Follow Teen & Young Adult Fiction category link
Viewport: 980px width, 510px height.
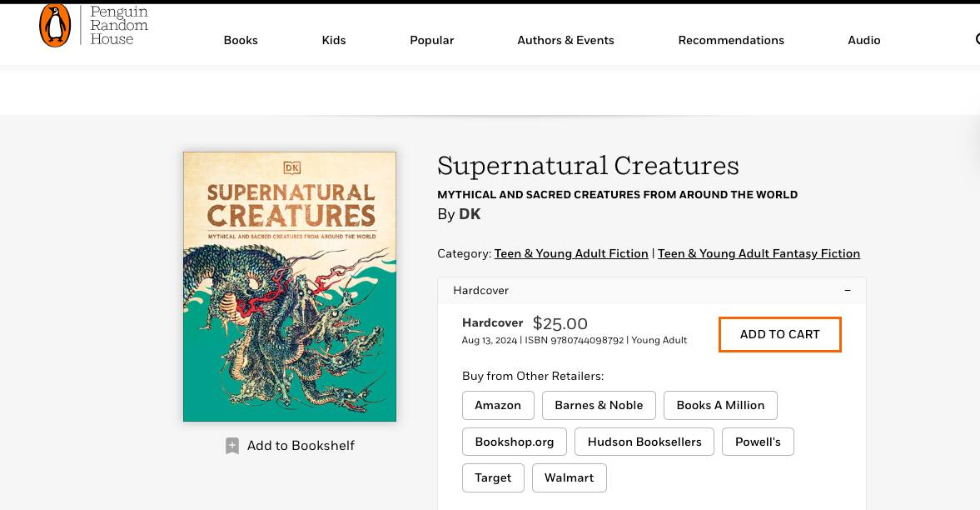(x=571, y=254)
